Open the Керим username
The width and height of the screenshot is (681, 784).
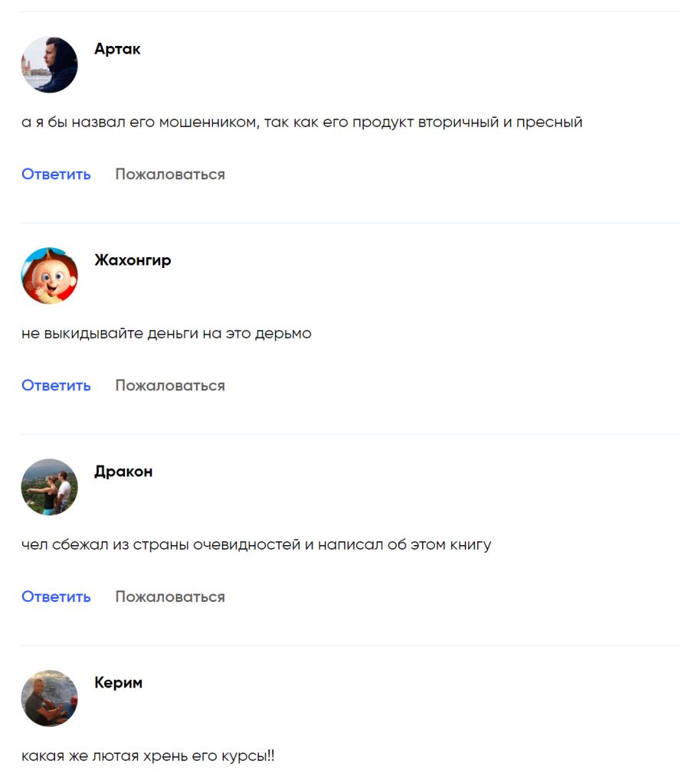pyautogui.click(x=119, y=682)
